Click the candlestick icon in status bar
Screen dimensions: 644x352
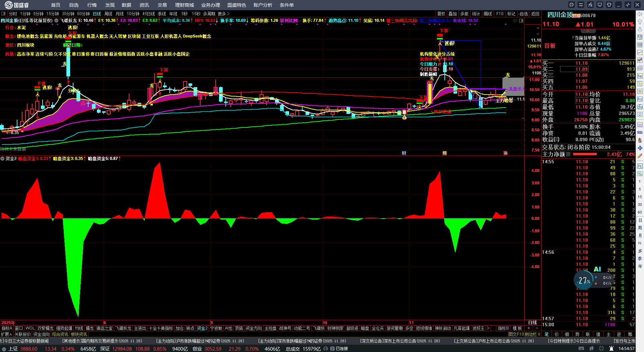[x=591, y=349]
